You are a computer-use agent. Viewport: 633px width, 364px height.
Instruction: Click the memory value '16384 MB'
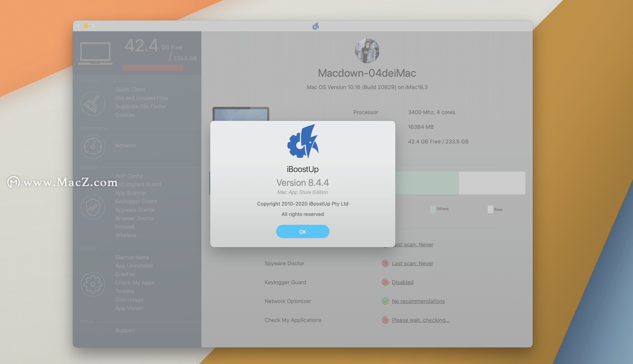(421, 127)
